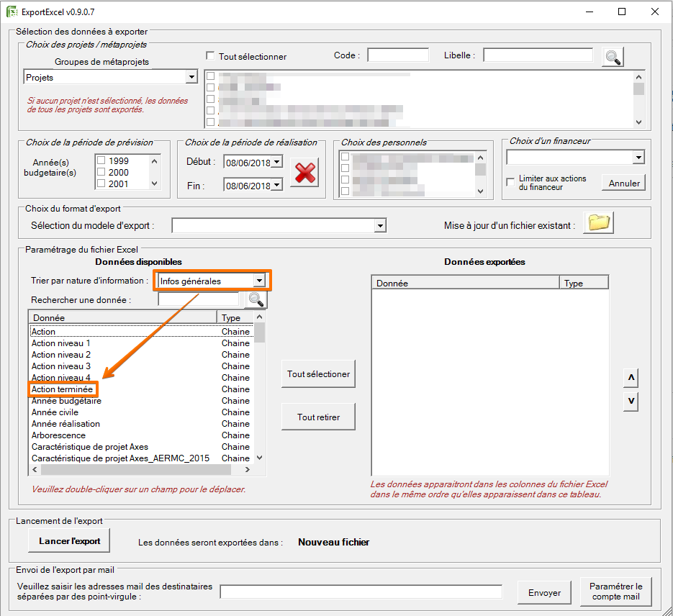The image size is (673, 616).
Task: Click magnifier next to Rechercher une donnée
Action: pyautogui.click(x=256, y=299)
